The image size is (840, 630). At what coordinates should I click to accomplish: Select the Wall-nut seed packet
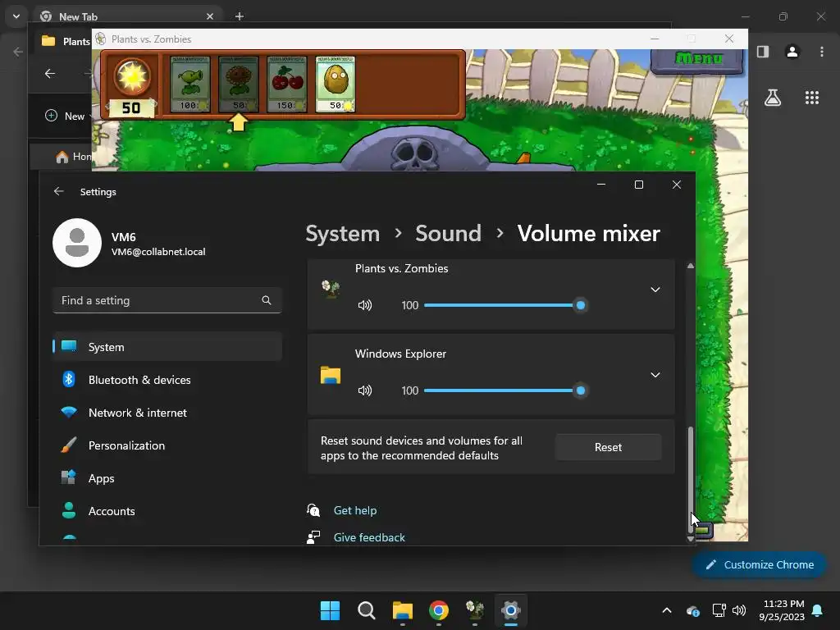tap(336, 84)
